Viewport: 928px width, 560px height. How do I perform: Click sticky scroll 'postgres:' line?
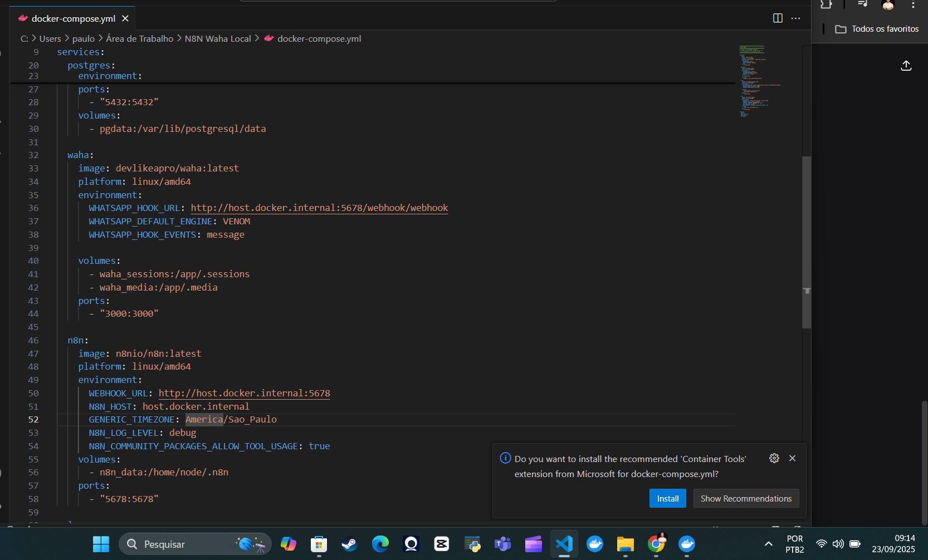coord(91,65)
